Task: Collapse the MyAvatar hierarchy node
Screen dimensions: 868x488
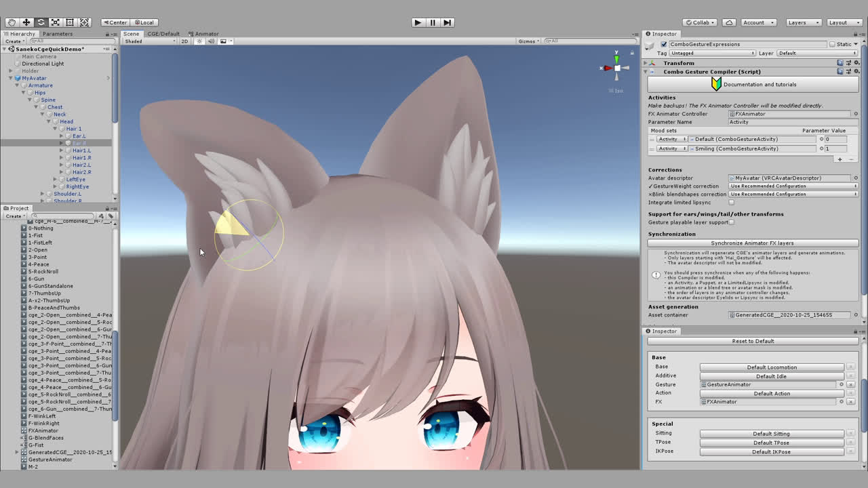Action: pos(11,78)
